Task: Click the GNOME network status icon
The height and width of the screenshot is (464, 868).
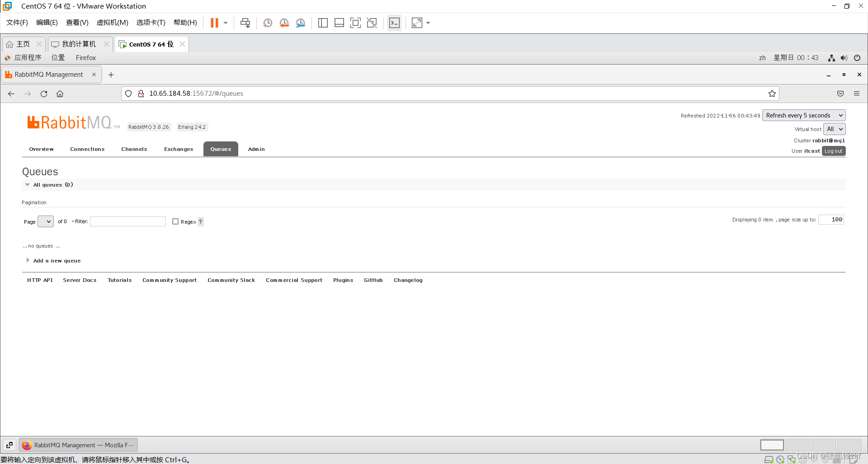Action: coord(831,58)
